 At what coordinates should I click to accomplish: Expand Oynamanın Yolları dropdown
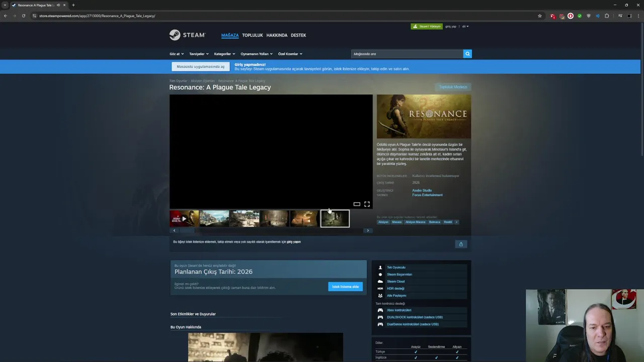tap(257, 54)
